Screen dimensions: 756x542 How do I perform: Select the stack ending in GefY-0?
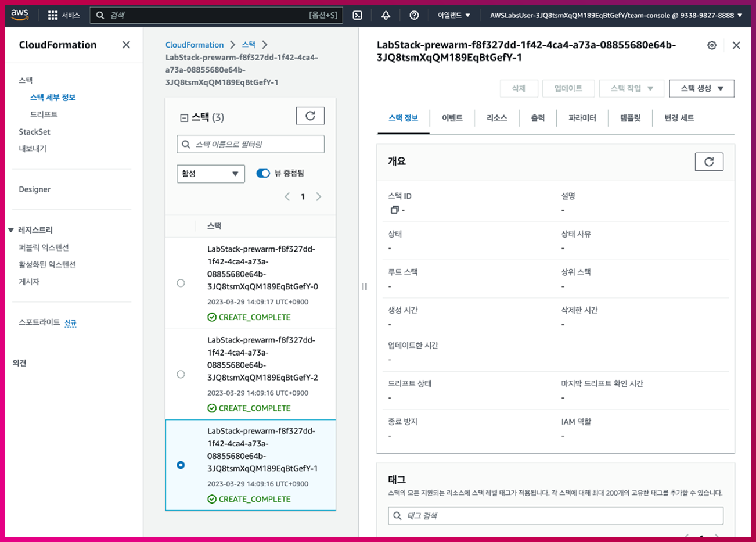pyautogui.click(x=181, y=283)
